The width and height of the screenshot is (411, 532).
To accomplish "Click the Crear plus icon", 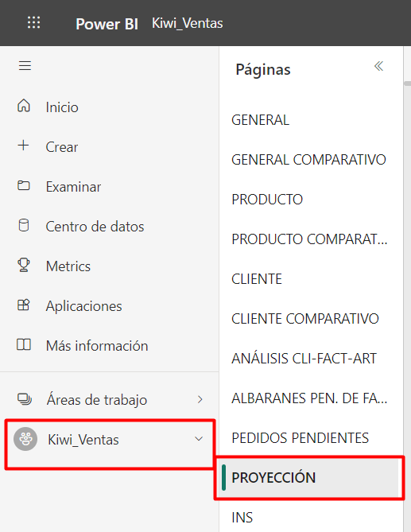I will 23,146.
